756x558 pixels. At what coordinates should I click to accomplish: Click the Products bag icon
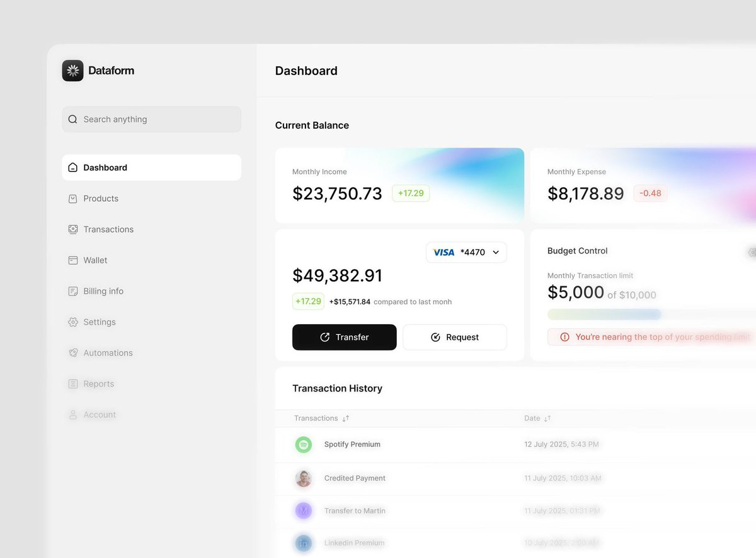point(72,199)
